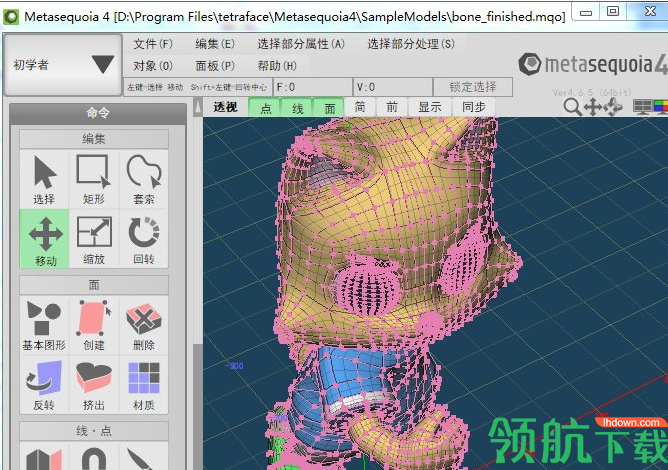
Task: Open the 透视 perspective view dropdown
Action: click(x=225, y=107)
